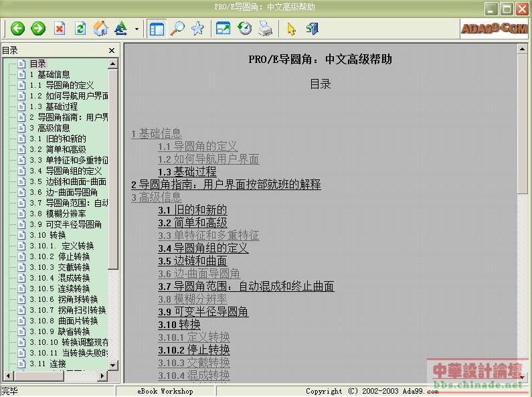The height and width of the screenshot is (397, 532).
Task: Select tree item 1.3 基础过程
Action: point(54,106)
